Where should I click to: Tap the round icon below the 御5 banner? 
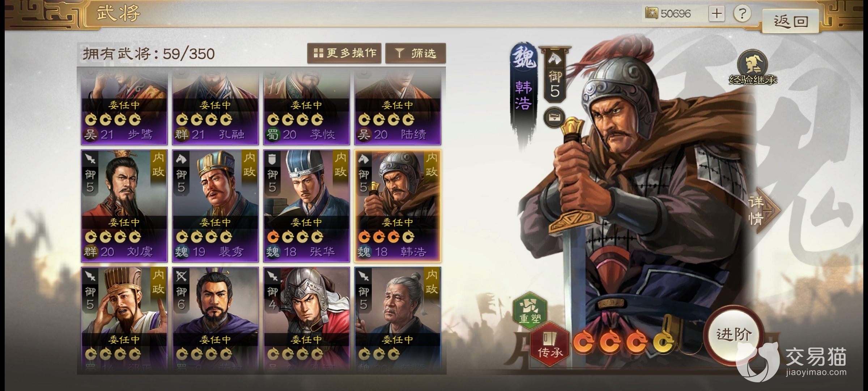pos(554,117)
